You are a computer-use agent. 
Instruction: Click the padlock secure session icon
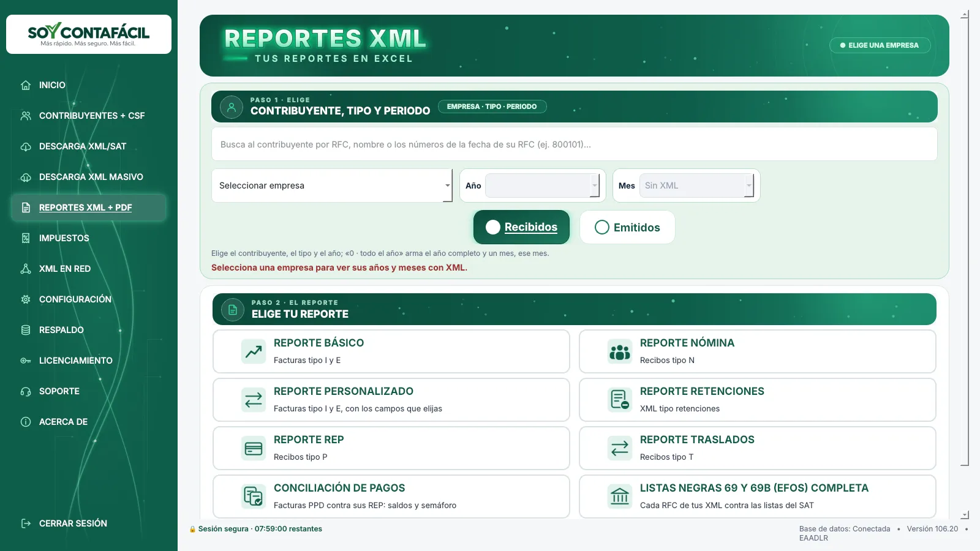point(192,529)
